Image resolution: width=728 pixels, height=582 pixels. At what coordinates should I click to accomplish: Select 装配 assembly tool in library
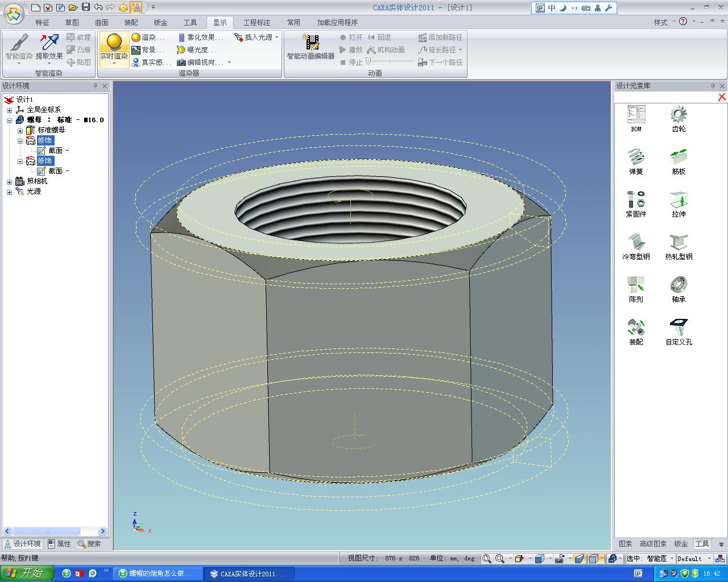pos(636,332)
